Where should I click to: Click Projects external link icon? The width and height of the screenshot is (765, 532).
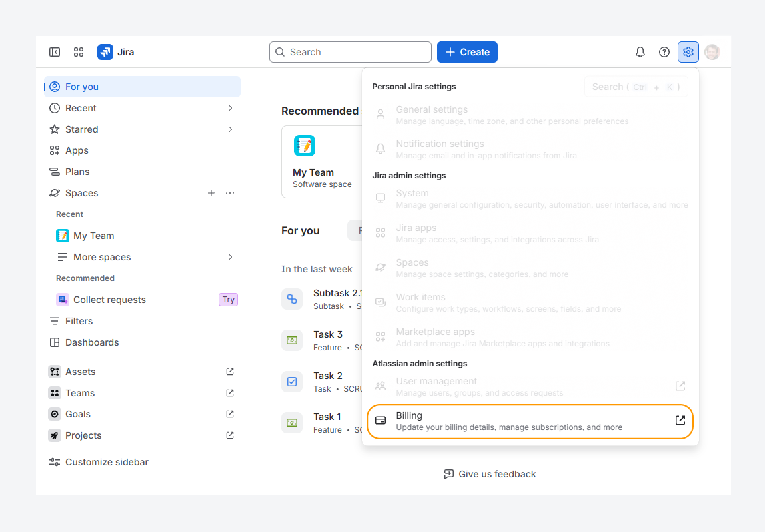click(x=230, y=435)
